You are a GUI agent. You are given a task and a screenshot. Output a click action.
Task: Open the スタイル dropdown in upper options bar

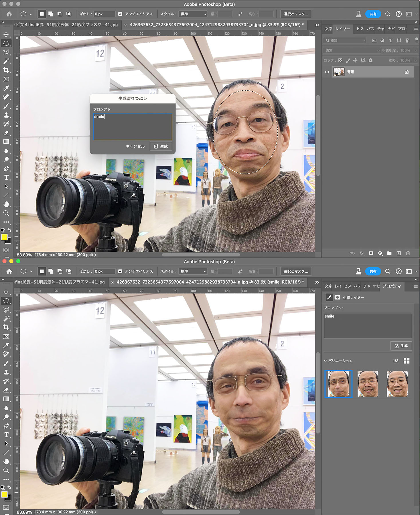pyautogui.click(x=193, y=14)
